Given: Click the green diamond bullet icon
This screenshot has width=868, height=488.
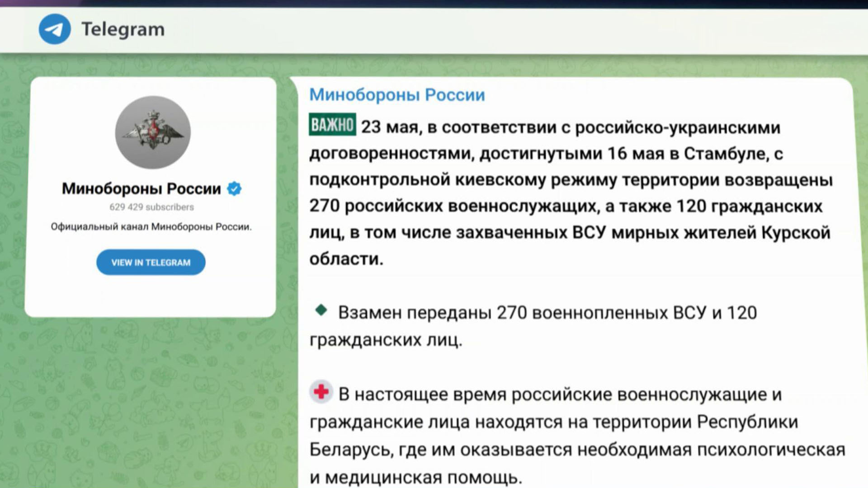Looking at the screenshot, I should pyautogui.click(x=321, y=310).
